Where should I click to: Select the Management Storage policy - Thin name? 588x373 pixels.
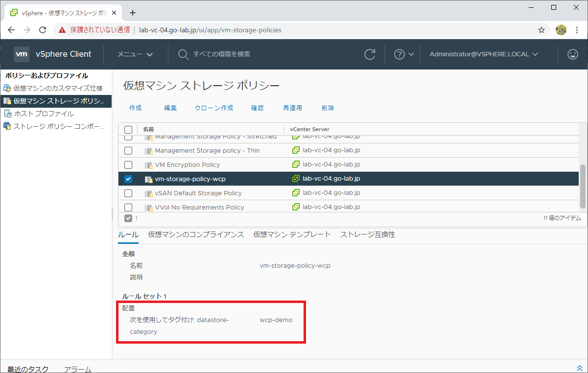pyautogui.click(x=207, y=151)
